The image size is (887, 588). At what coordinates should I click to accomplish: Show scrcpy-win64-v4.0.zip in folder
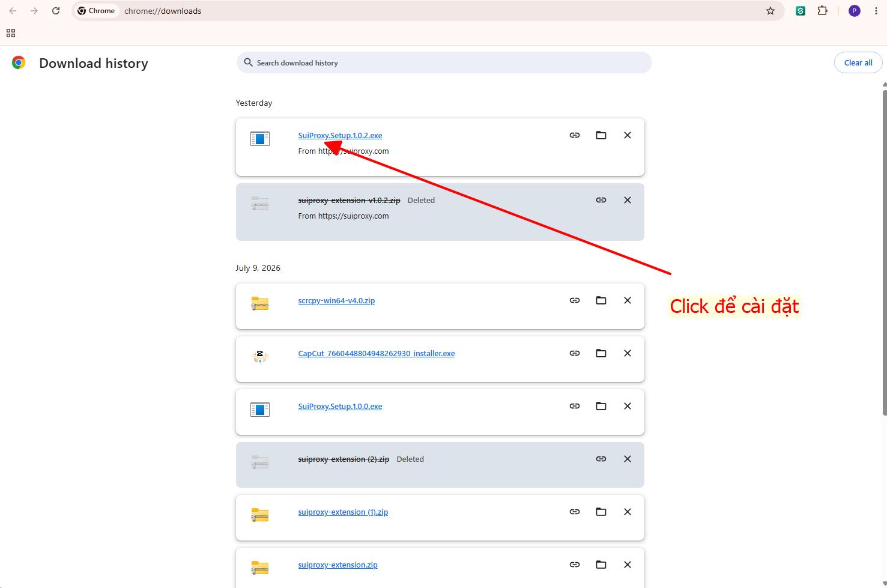click(601, 300)
